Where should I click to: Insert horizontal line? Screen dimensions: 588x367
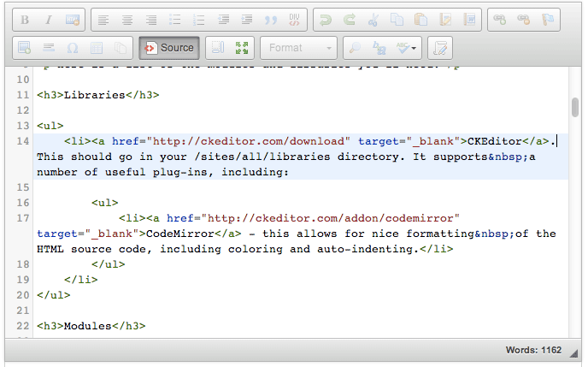click(x=49, y=48)
